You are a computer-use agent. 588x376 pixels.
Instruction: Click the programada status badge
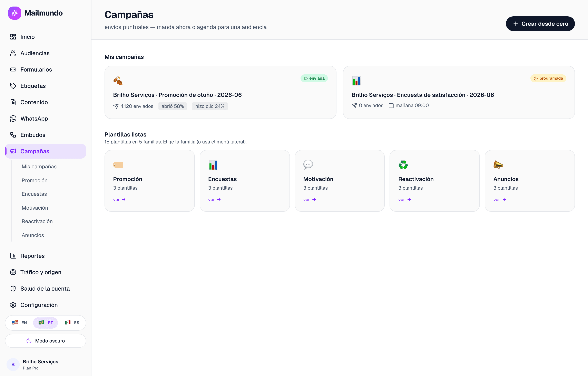548,78
